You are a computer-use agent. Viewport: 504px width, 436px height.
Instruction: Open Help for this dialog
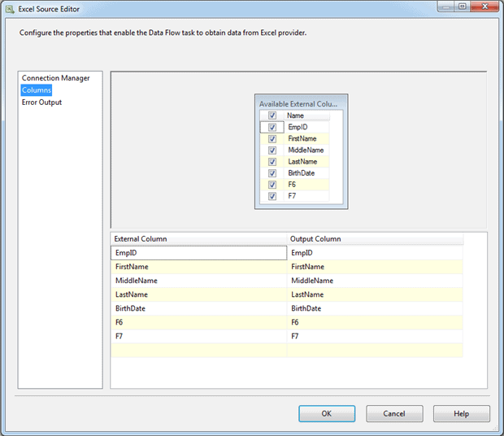click(x=462, y=413)
